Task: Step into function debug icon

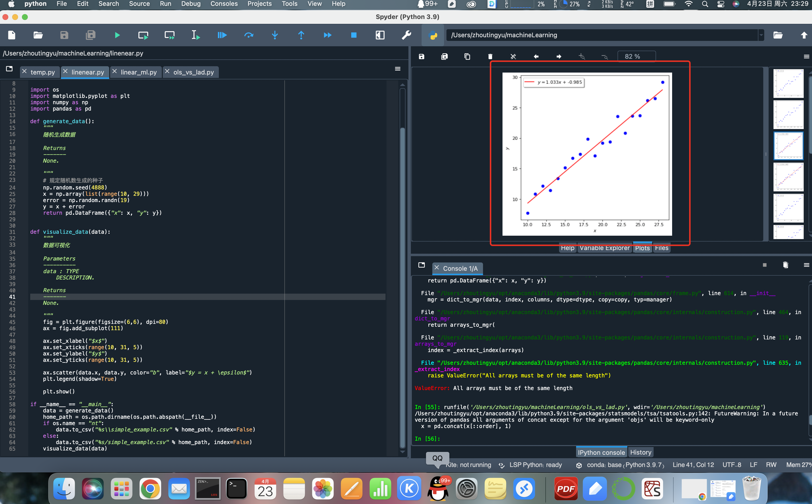Action: [275, 35]
